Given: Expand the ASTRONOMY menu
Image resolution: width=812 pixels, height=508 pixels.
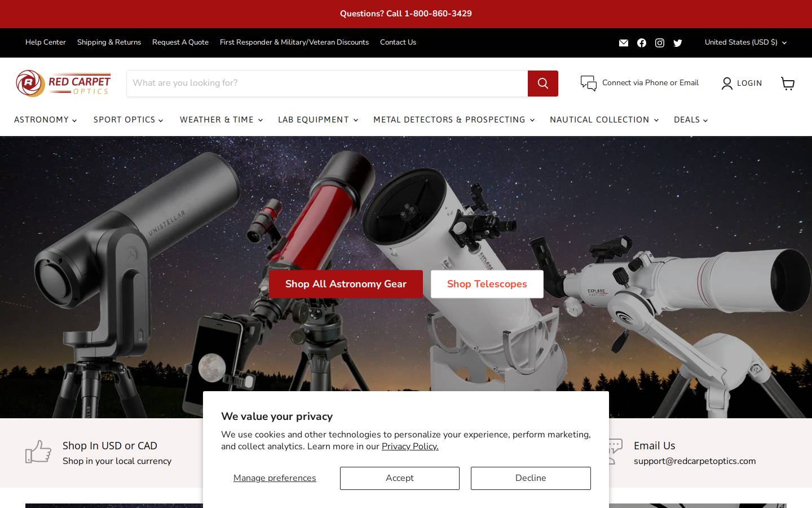Looking at the screenshot, I should [x=45, y=120].
